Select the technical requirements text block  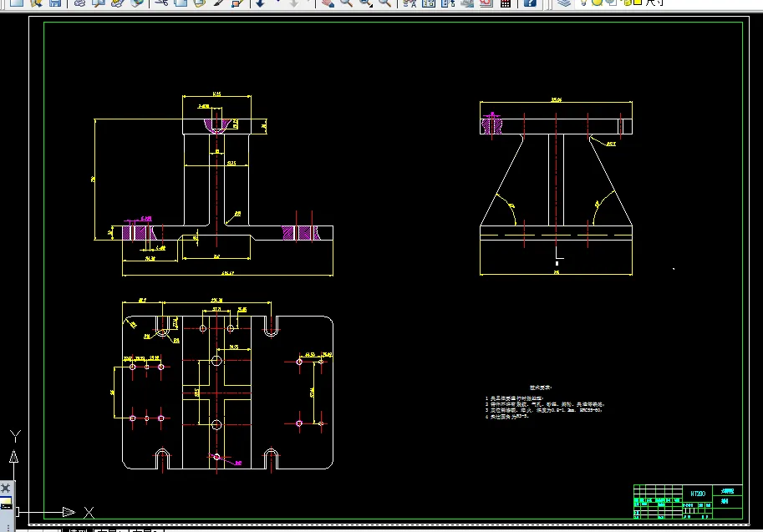pyautogui.click(x=545, y=403)
